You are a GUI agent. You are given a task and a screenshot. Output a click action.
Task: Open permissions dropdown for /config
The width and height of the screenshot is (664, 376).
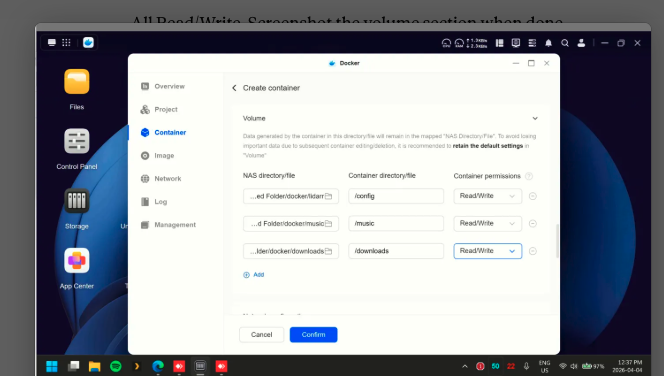488,196
